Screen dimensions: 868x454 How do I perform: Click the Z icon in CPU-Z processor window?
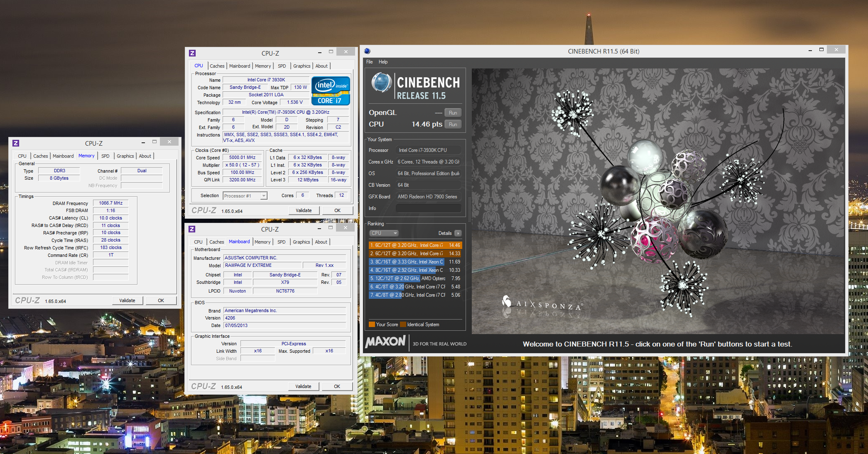[192, 53]
